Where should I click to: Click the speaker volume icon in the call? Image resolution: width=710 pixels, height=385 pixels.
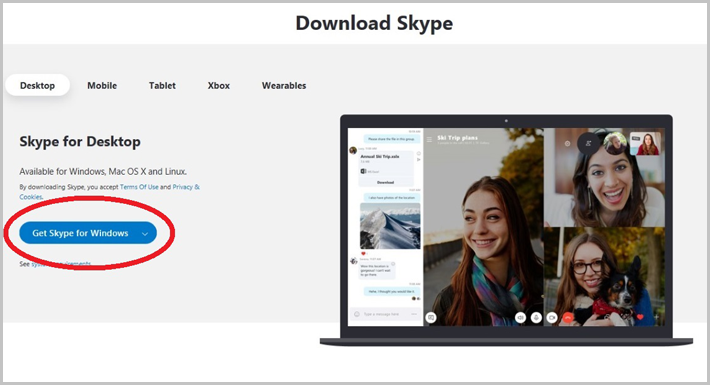pyautogui.click(x=521, y=318)
